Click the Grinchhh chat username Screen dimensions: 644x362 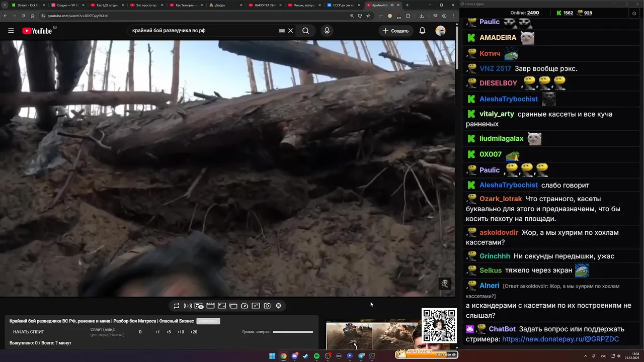pyautogui.click(x=495, y=256)
